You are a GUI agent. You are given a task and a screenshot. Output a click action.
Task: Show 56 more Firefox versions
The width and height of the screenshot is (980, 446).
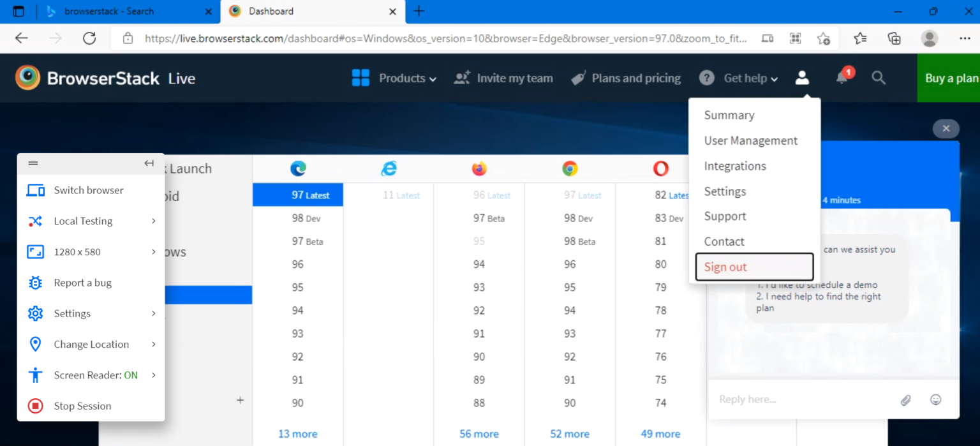pos(479,433)
